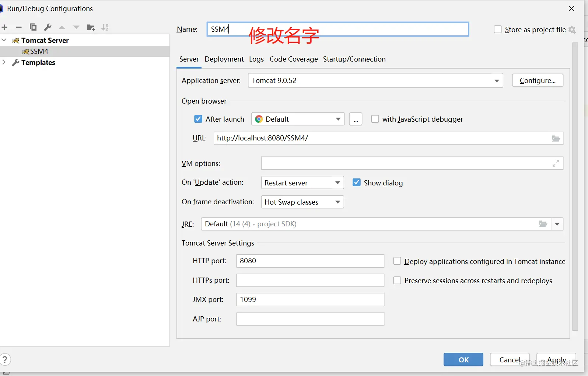
Task: Browse URL with the folder icon
Action: [x=556, y=138]
